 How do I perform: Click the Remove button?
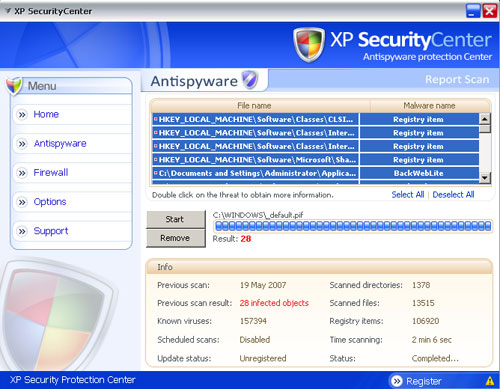tap(175, 238)
